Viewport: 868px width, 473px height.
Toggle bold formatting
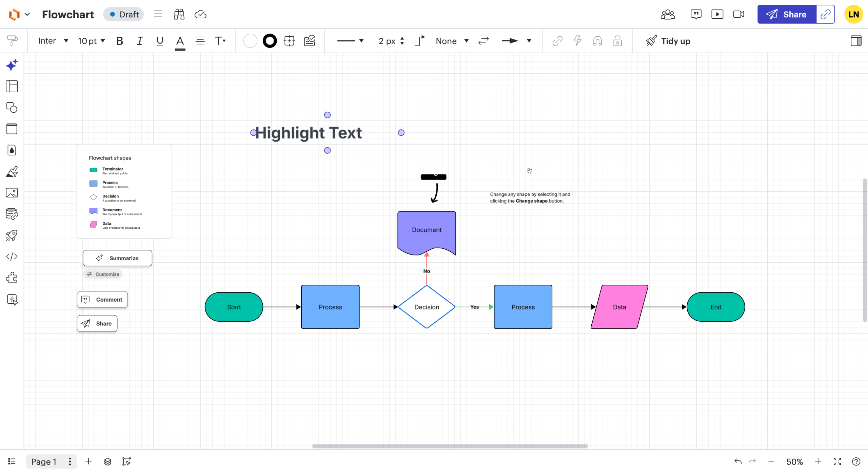[119, 41]
